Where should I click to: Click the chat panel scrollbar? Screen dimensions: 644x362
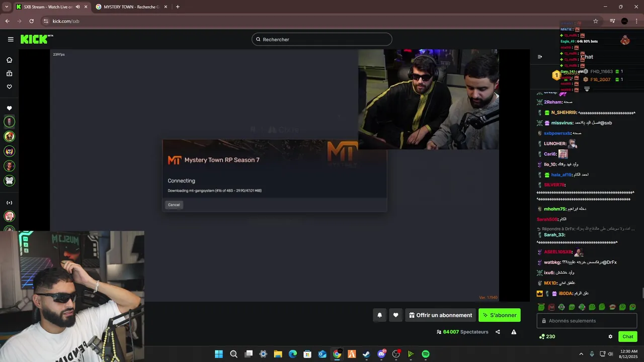[x=642, y=293]
